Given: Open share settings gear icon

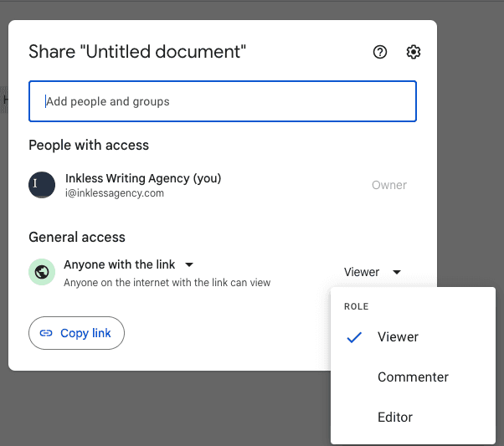Looking at the screenshot, I should 413,52.
